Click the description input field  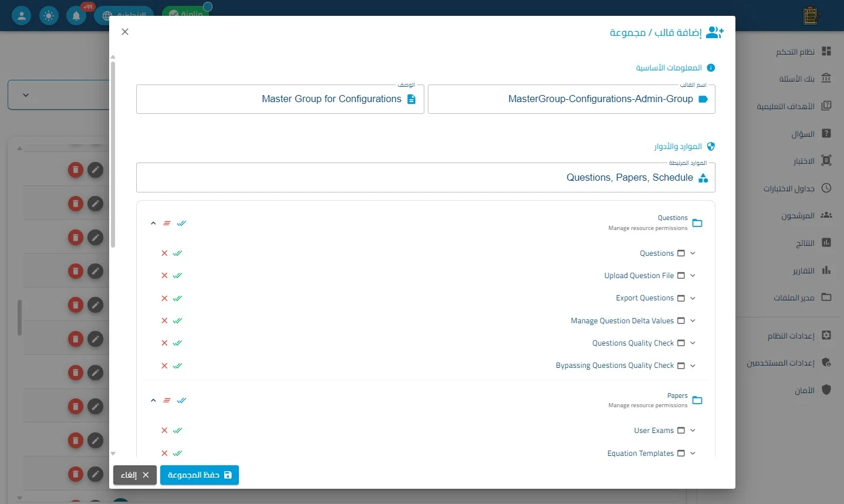[280, 99]
